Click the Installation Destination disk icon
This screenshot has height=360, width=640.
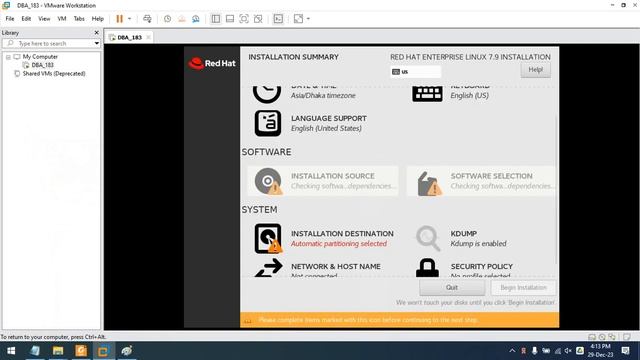coord(268,239)
